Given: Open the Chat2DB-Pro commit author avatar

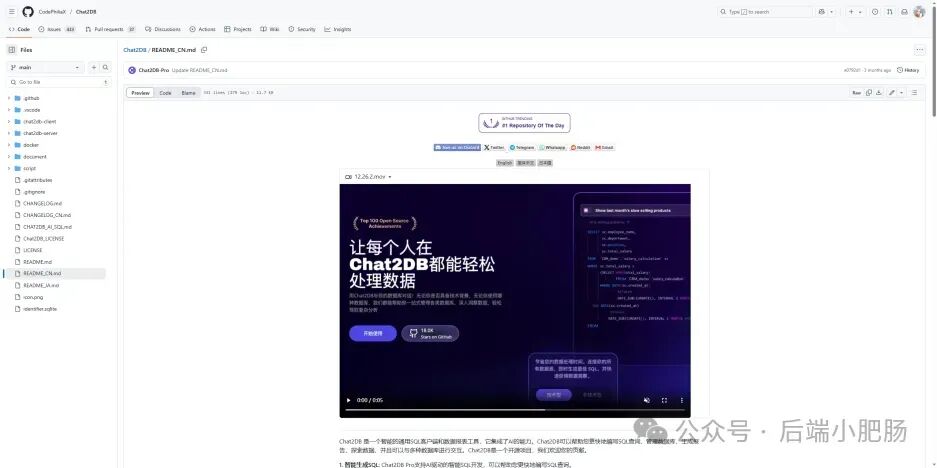Looking at the screenshot, I should pos(132,70).
